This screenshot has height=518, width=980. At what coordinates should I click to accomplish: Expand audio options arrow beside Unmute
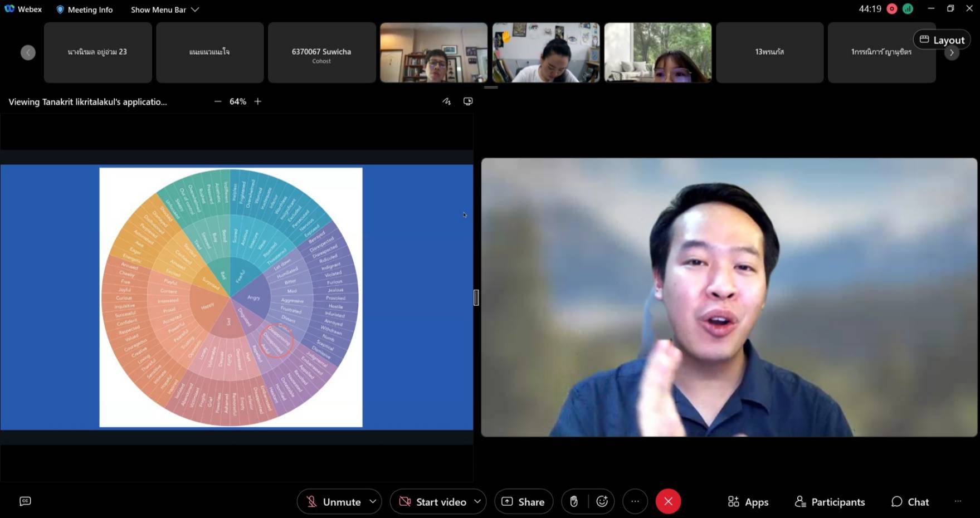(373, 502)
